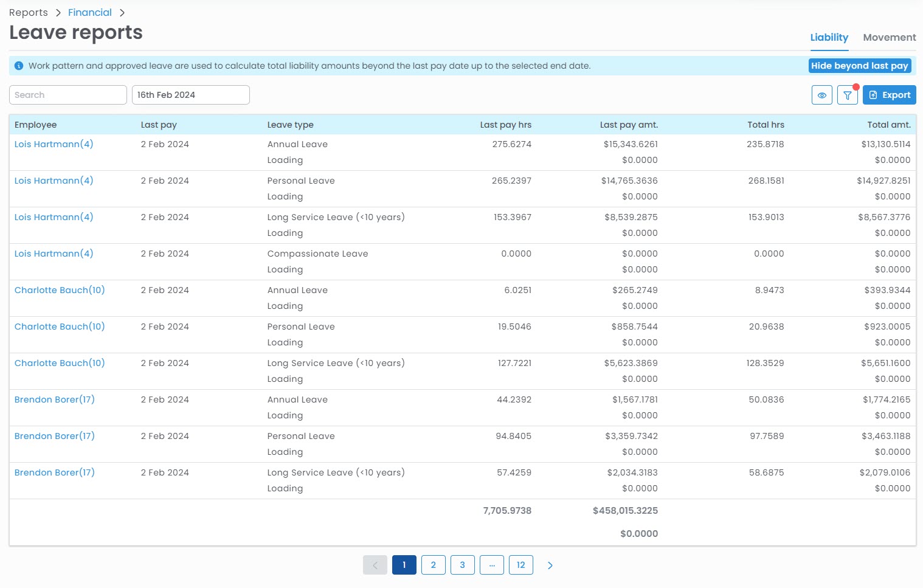
Task: Click the Search input field
Action: (67, 95)
